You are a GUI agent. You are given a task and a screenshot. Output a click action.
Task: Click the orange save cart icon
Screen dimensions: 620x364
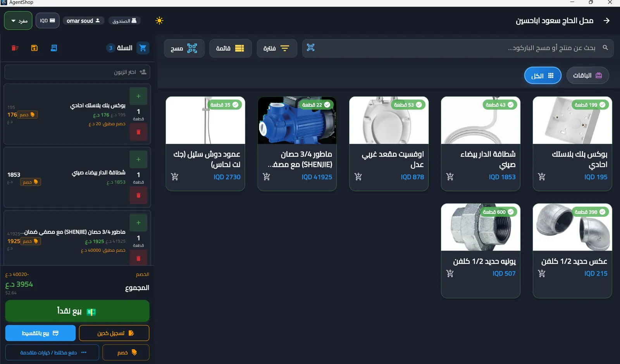click(x=34, y=48)
